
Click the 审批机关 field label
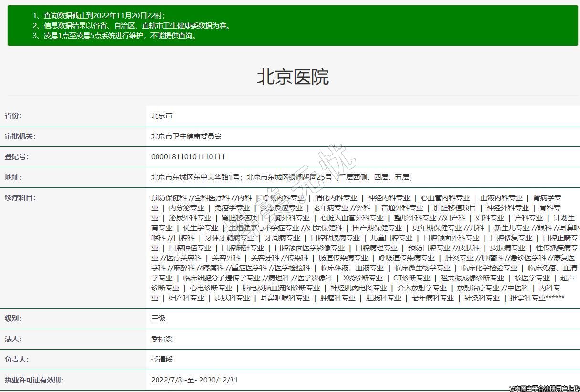coord(20,136)
